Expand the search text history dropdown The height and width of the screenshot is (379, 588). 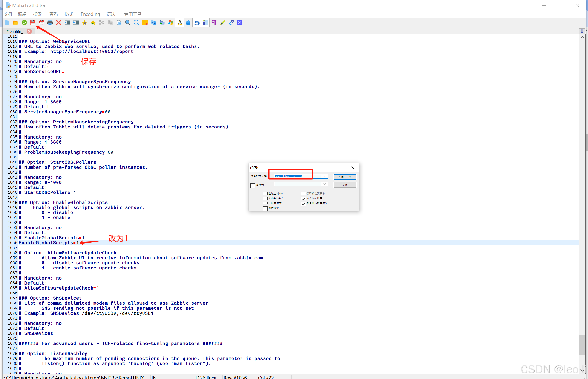pos(324,176)
